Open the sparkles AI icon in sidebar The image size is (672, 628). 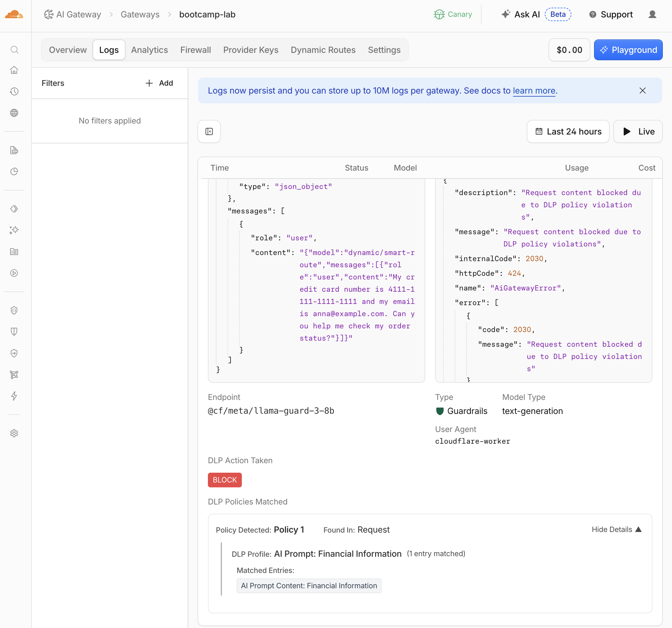pos(14,230)
